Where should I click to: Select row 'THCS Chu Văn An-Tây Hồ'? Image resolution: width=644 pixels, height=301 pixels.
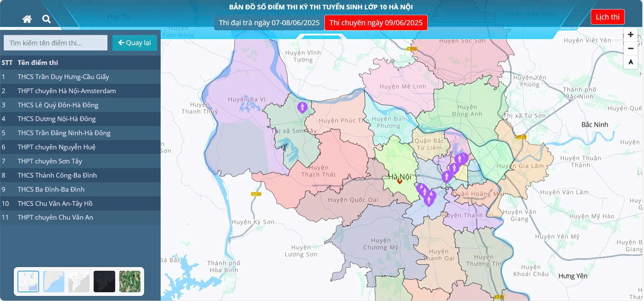point(80,203)
